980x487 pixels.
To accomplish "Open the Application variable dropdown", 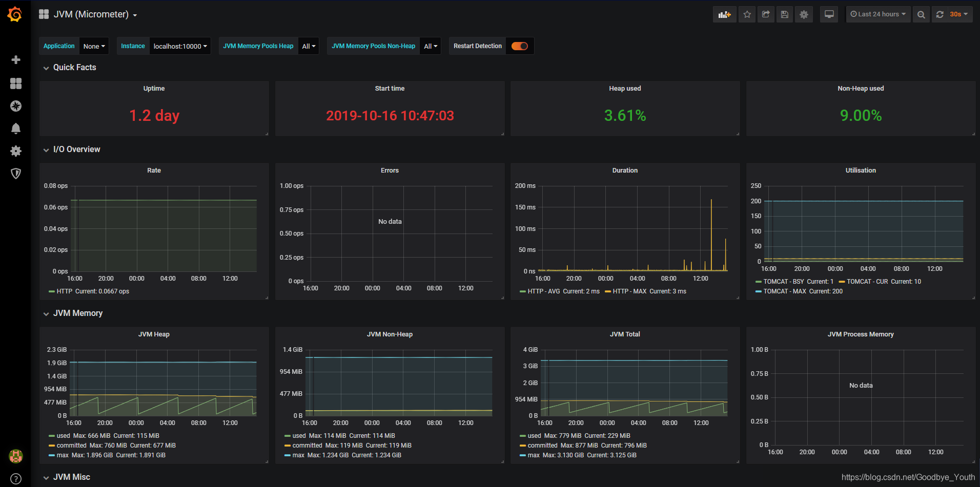I will tap(94, 46).
